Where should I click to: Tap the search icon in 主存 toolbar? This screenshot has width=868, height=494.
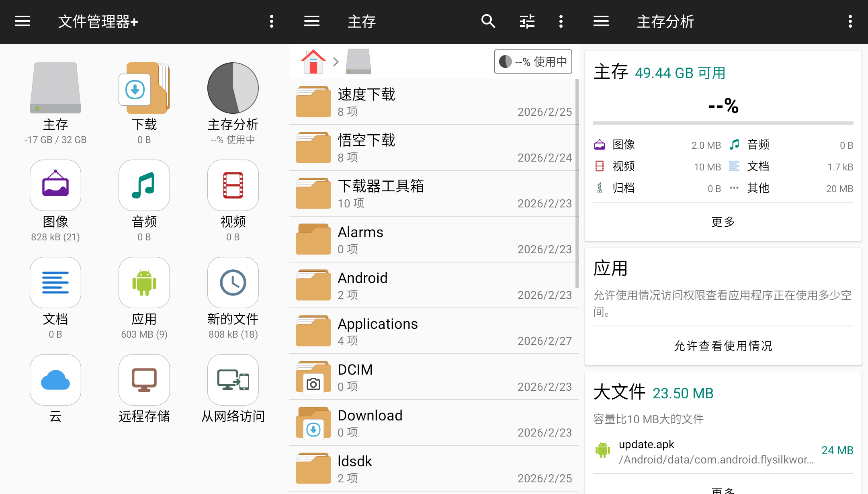point(487,21)
